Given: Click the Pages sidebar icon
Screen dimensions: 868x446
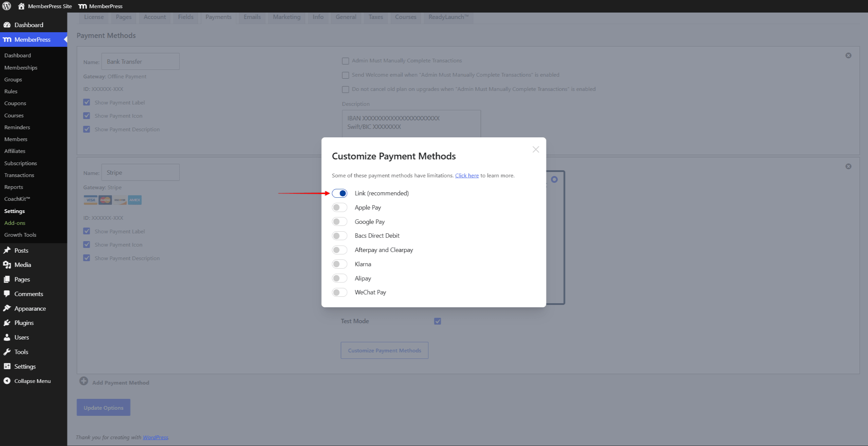Looking at the screenshot, I should pyautogui.click(x=7, y=279).
